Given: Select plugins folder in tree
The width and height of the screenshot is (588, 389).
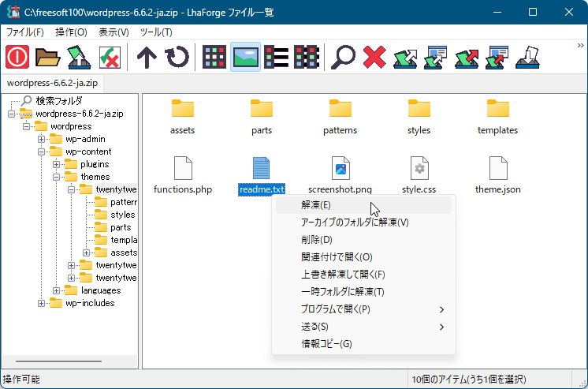Looking at the screenshot, I should pyautogui.click(x=95, y=164).
